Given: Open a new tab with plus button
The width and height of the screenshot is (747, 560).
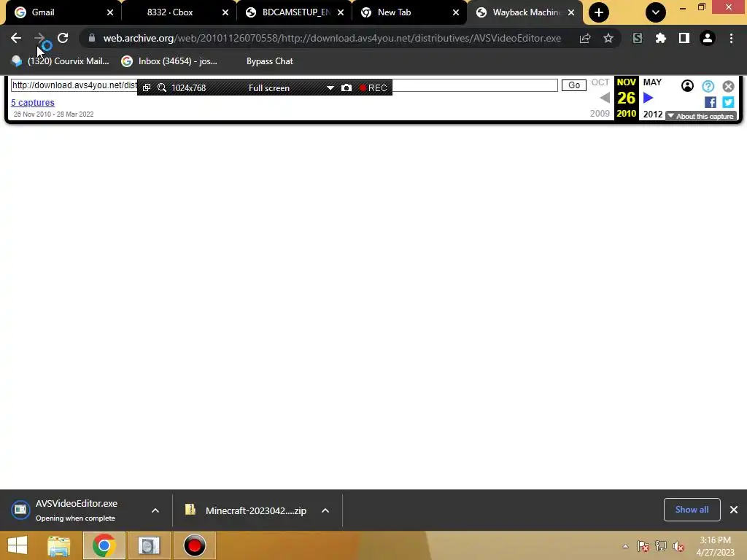Looking at the screenshot, I should coord(599,12).
